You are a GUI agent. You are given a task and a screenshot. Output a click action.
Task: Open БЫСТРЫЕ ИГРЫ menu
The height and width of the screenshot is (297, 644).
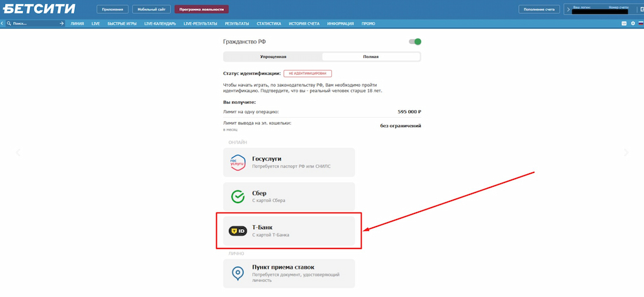click(x=122, y=24)
